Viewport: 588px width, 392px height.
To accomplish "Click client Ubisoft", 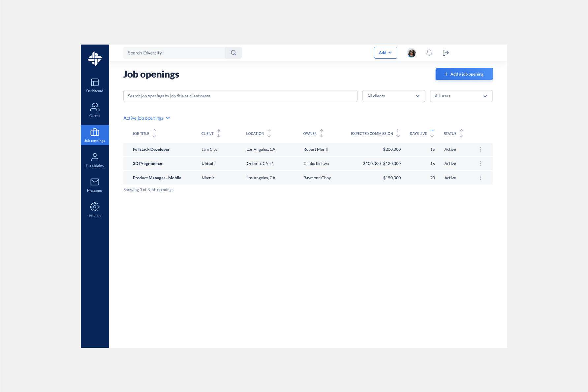I will (x=208, y=164).
